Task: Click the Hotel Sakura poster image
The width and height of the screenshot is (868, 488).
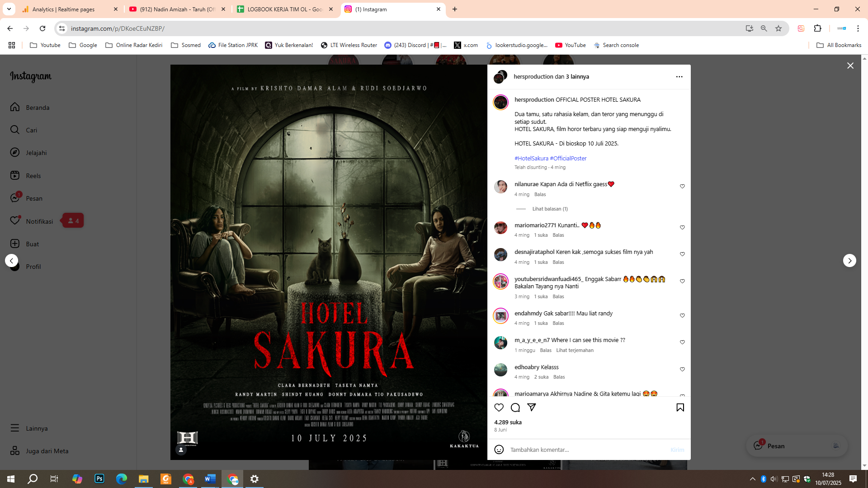Action: pos(329,262)
